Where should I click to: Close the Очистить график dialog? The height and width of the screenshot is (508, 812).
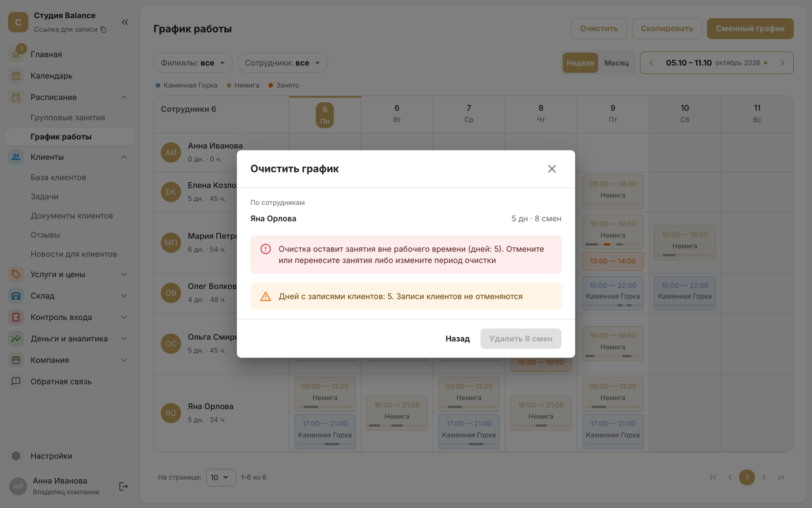pos(551,169)
